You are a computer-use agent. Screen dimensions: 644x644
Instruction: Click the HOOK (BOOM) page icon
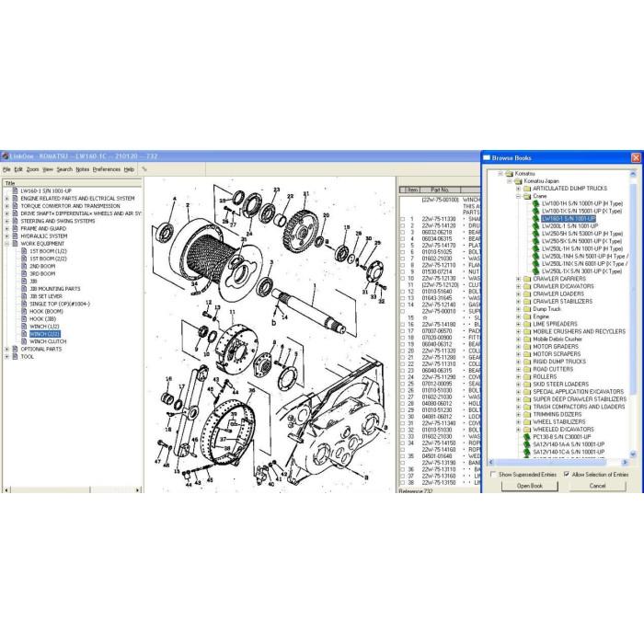pyautogui.click(x=24, y=311)
